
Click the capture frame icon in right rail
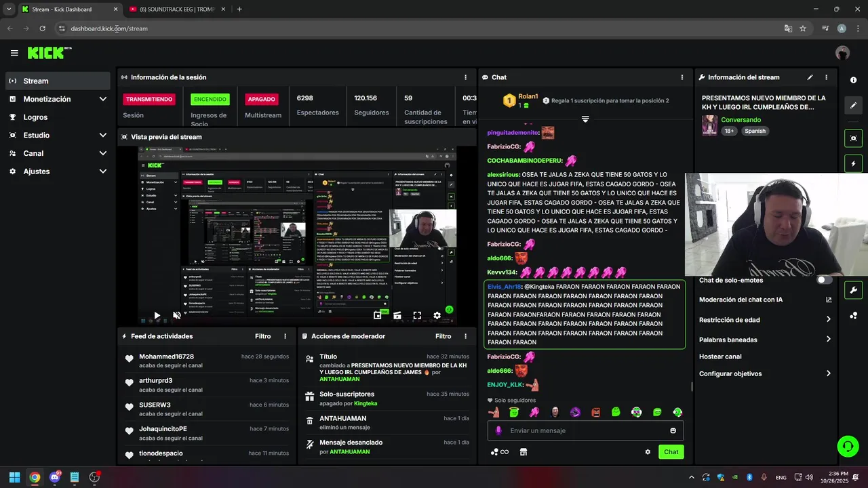coord(853,138)
